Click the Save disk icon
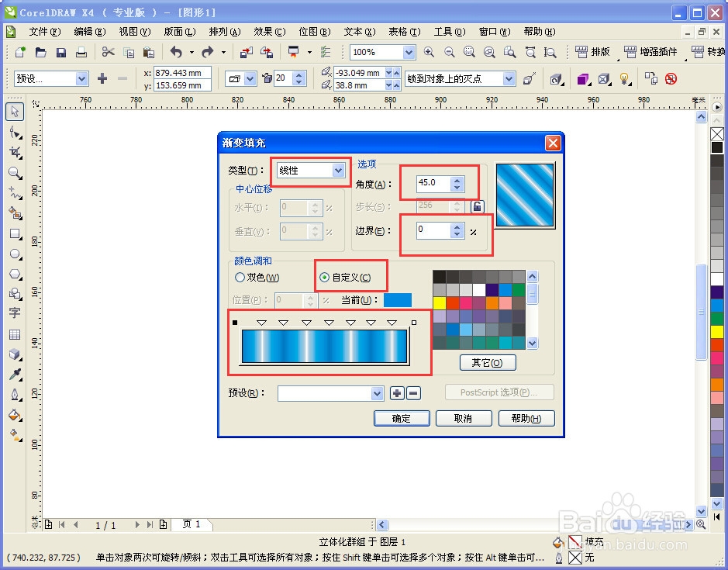The height and width of the screenshot is (570, 728). (x=61, y=52)
